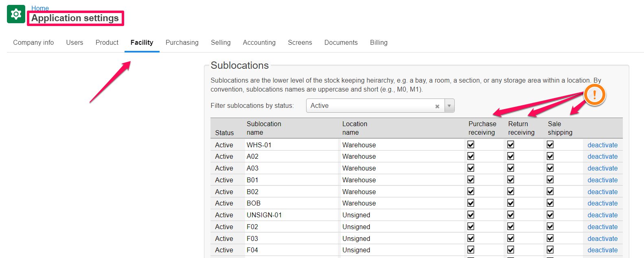Click the F04 sublocation name cell
This screenshot has height=258, width=644.
coord(291,250)
